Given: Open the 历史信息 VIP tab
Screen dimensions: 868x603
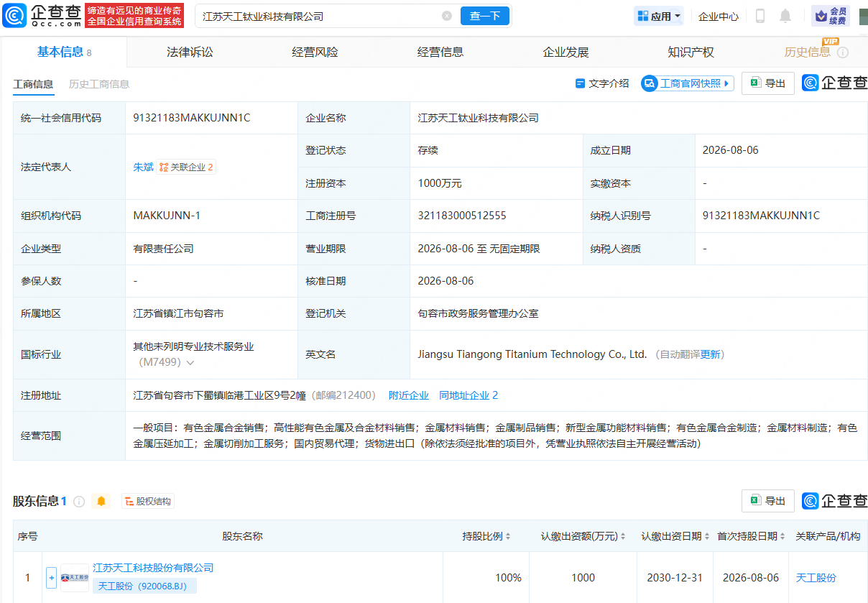Looking at the screenshot, I should click(808, 52).
